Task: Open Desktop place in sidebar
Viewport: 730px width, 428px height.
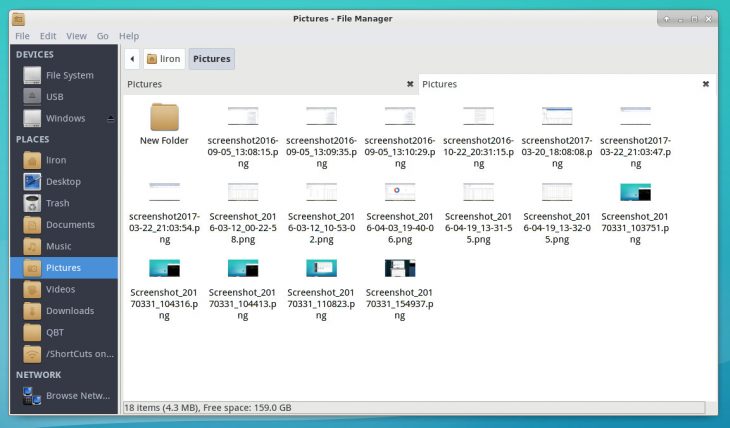Action: pos(64,182)
